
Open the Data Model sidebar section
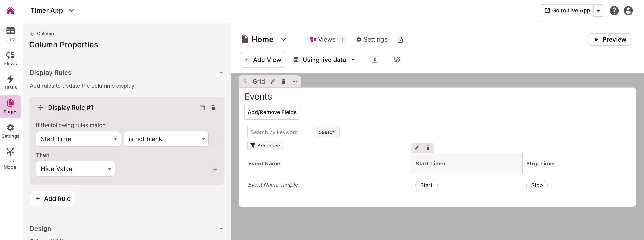click(10, 158)
